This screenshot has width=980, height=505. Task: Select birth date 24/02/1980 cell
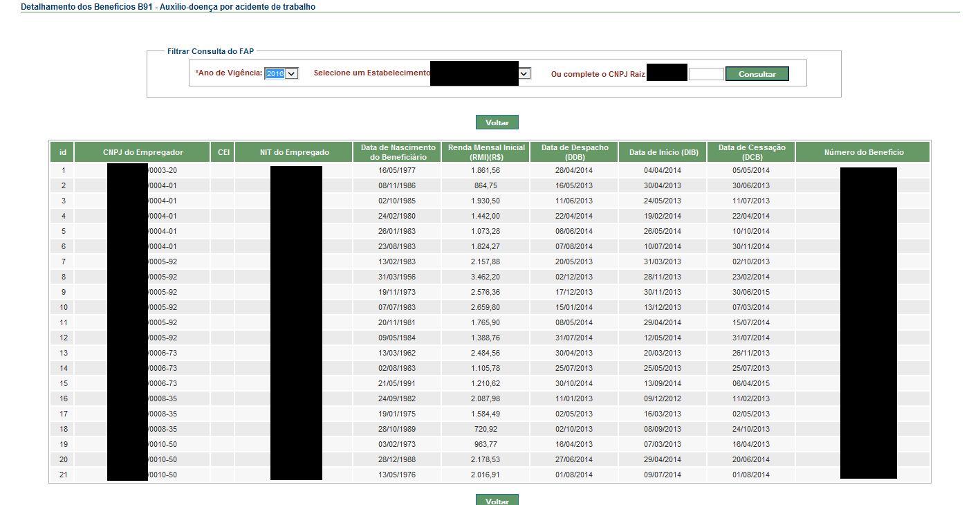[397, 216]
